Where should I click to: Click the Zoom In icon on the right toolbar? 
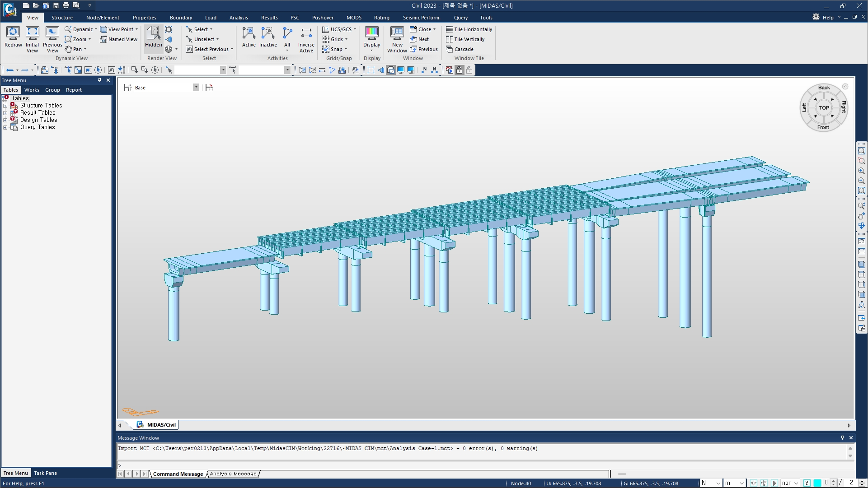click(x=861, y=171)
